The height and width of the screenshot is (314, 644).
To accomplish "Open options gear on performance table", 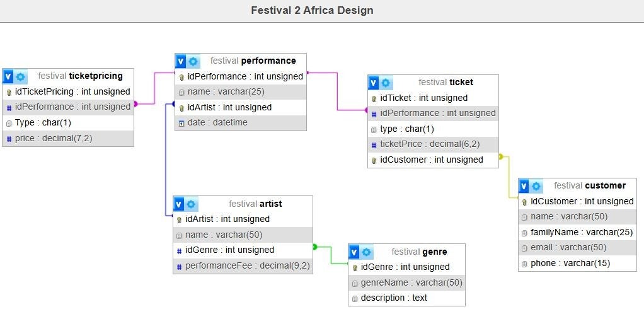I will (193, 61).
